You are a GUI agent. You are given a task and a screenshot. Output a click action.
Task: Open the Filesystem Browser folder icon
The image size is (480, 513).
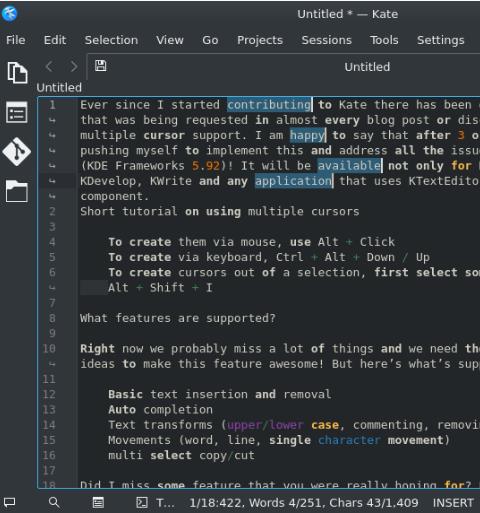tap(17, 191)
